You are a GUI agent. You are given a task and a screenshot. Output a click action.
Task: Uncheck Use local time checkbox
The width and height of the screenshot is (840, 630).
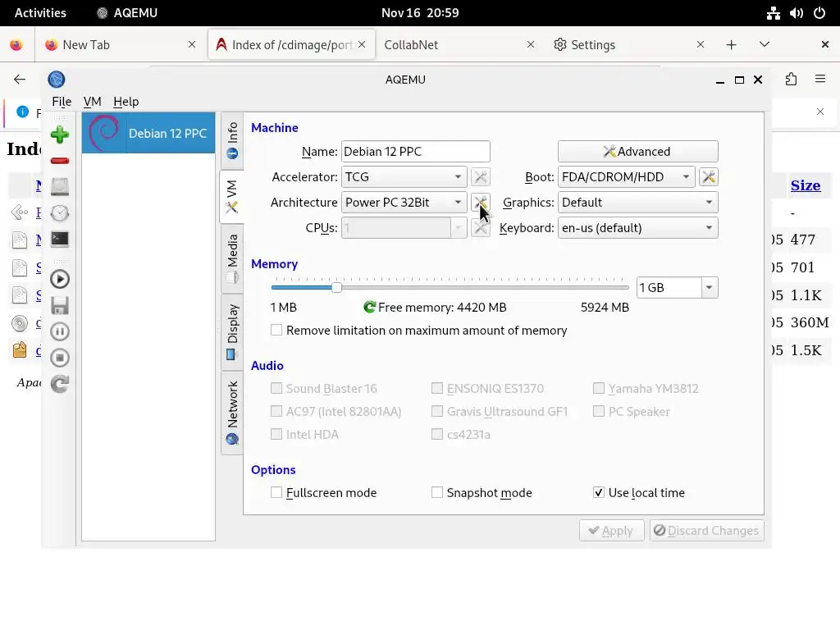click(599, 492)
